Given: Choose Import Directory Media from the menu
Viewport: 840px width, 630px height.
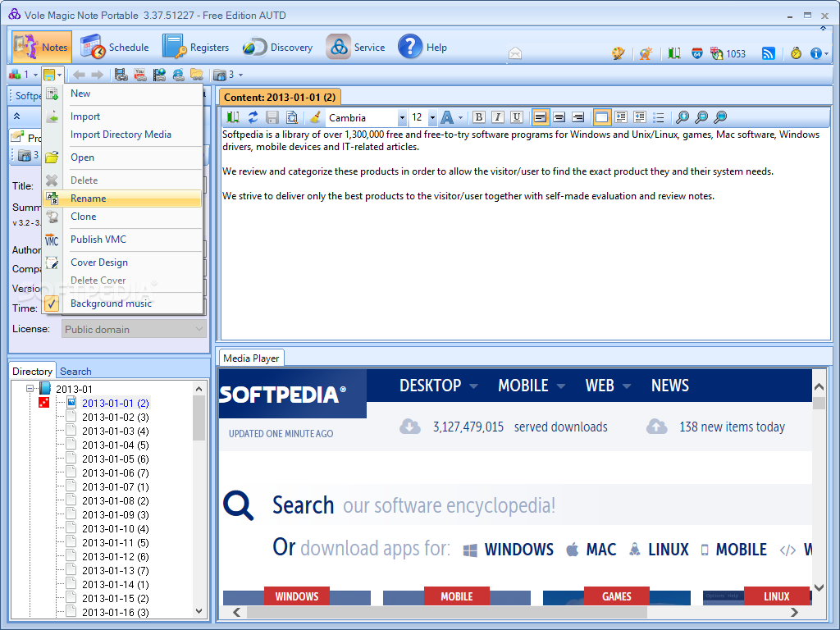Looking at the screenshot, I should pos(123,135).
